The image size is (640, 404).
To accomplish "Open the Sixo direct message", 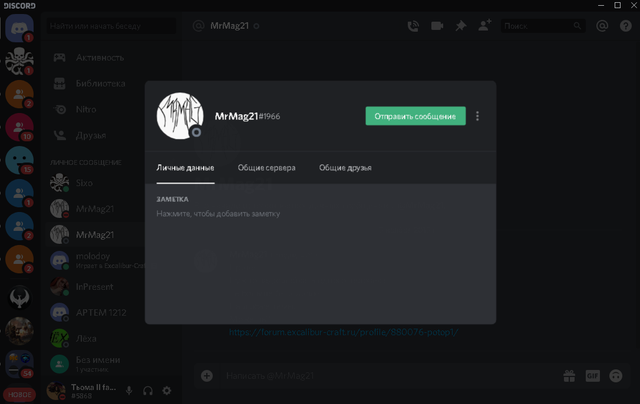I will 111,183.
